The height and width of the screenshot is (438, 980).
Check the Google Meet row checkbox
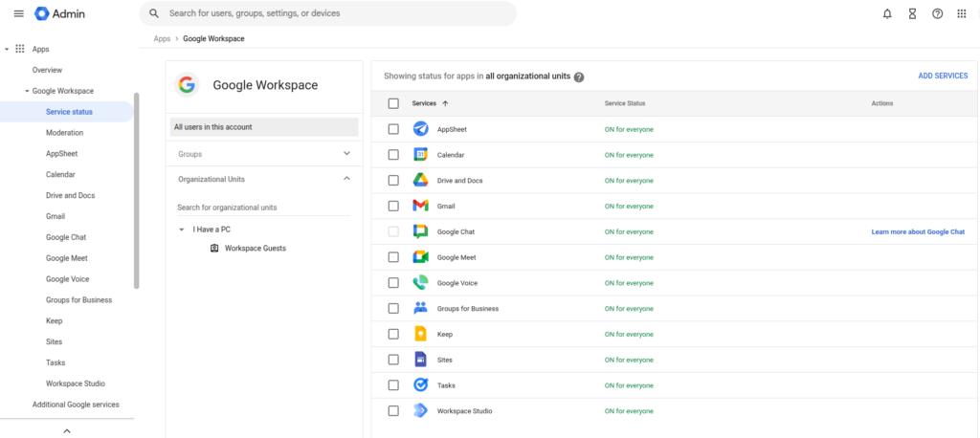coord(393,257)
